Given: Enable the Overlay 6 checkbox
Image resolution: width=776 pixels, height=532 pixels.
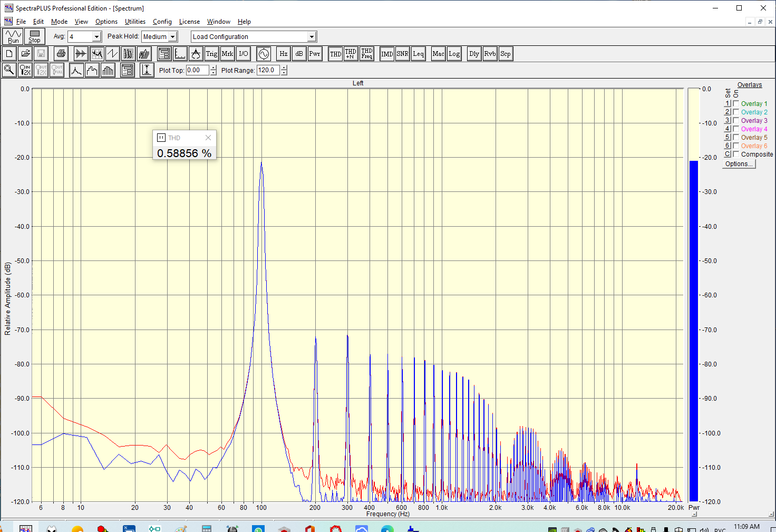Looking at the screenshot, I should pos(736,146).
